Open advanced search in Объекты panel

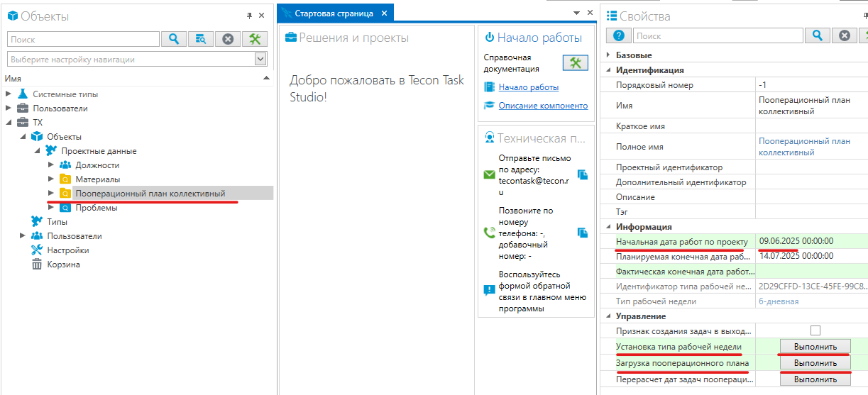201,39
